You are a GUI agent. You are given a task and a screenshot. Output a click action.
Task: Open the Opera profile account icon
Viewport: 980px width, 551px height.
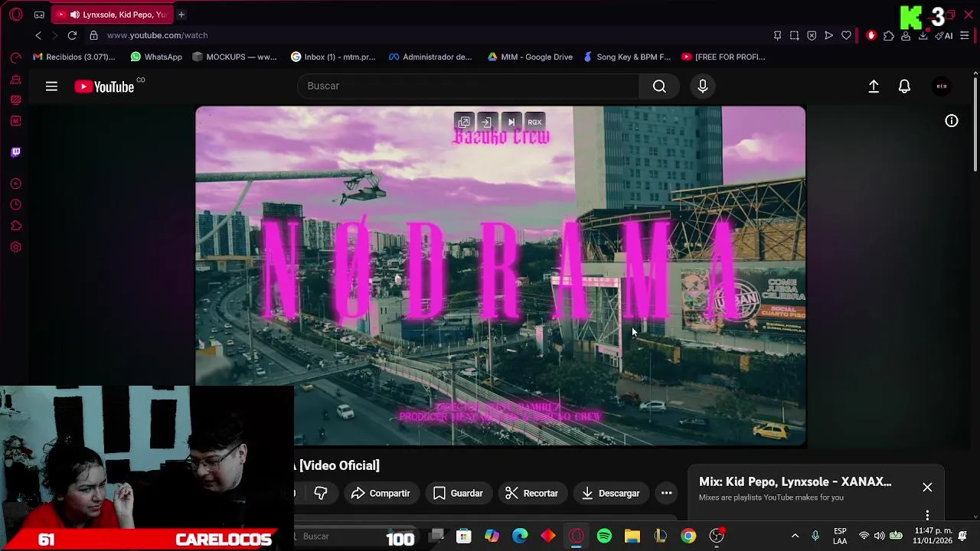point(906,35)
